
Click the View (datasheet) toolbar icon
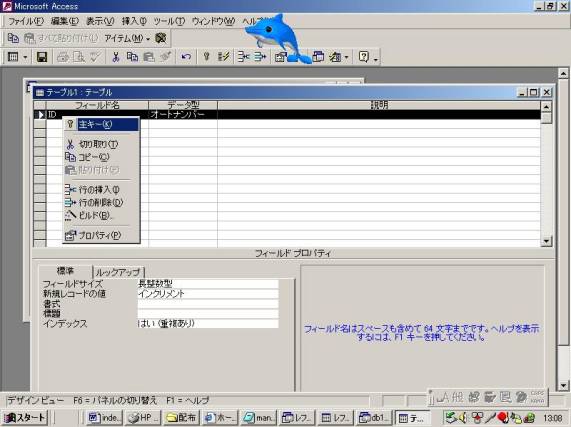[13, 57]
